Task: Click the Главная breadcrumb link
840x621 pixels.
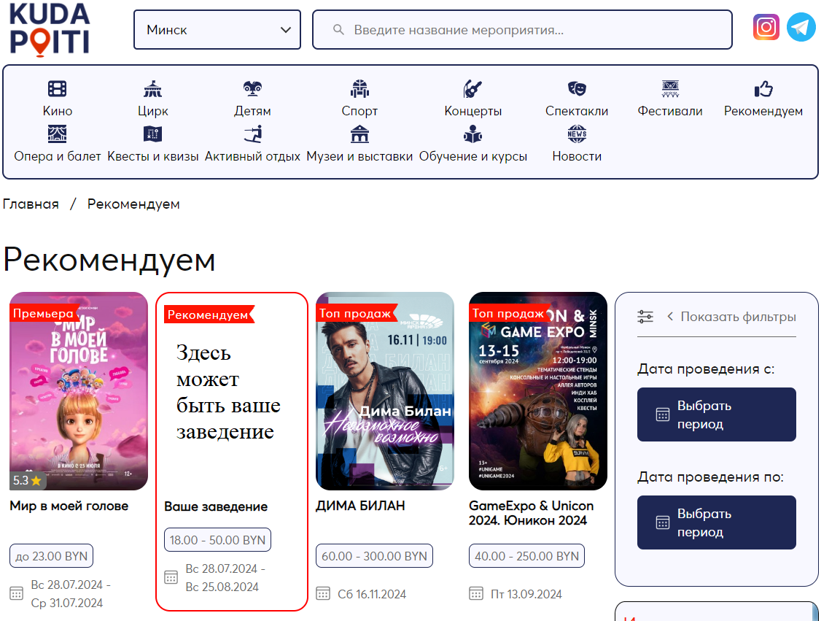Action: point(31,204)
